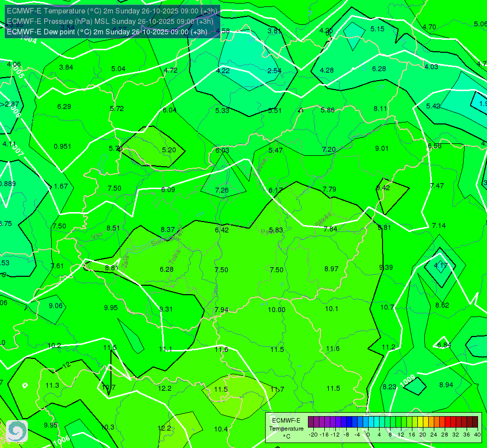This screenshot has height=448, width=487.
Task: Click the 'Zala' region name
Action: (125, 262)
